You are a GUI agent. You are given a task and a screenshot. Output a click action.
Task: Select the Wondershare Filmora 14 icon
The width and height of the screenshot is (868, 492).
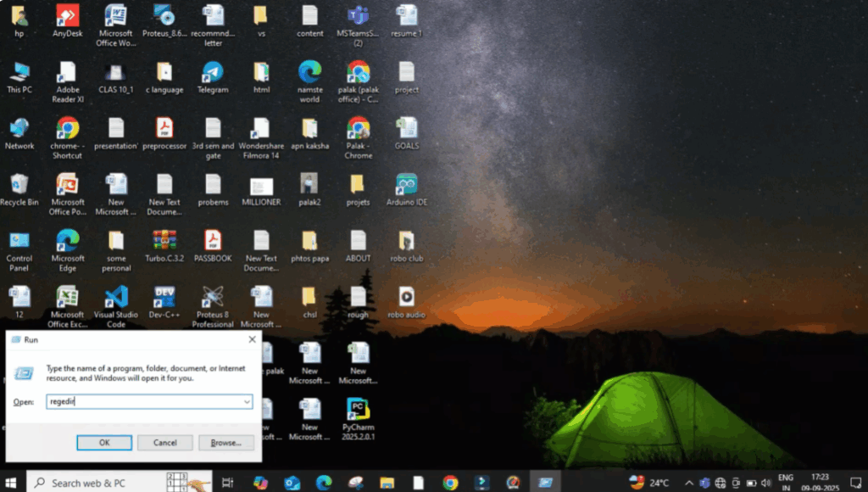point(261,129)
